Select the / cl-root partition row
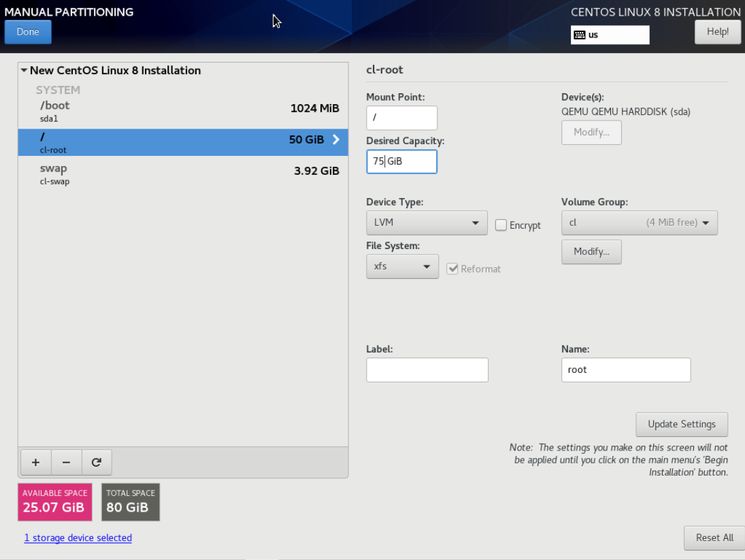 183,142
